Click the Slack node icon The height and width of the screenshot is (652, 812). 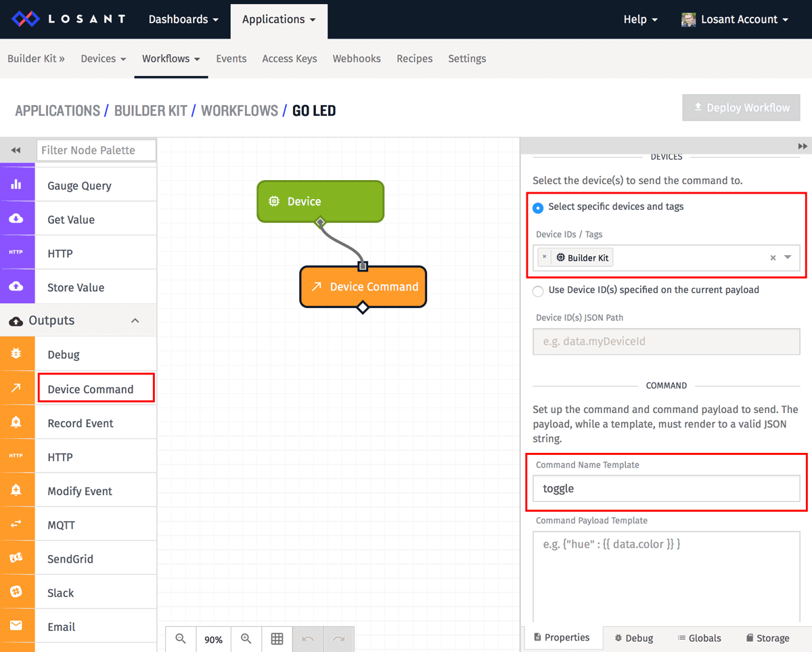[x=17, y=592]
